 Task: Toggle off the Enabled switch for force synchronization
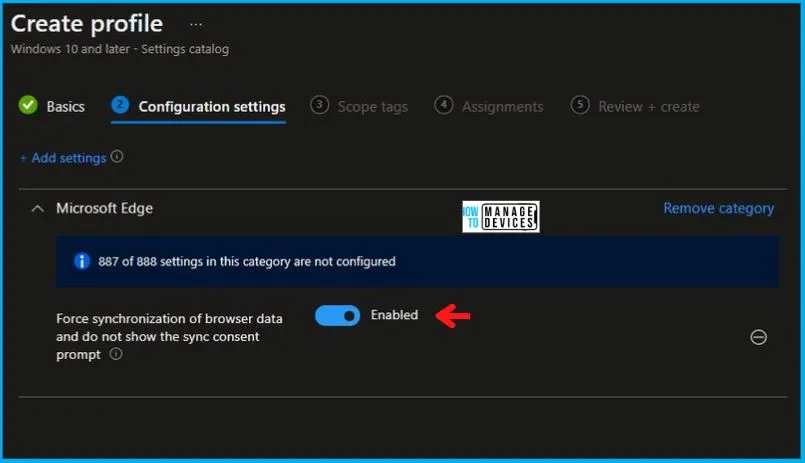tap(337, 316)
